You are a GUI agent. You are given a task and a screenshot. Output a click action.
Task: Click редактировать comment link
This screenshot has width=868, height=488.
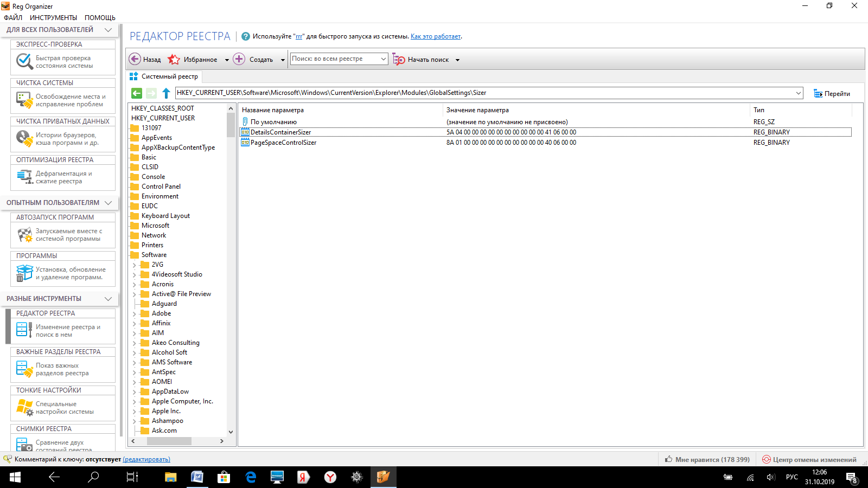click(146, 459)
